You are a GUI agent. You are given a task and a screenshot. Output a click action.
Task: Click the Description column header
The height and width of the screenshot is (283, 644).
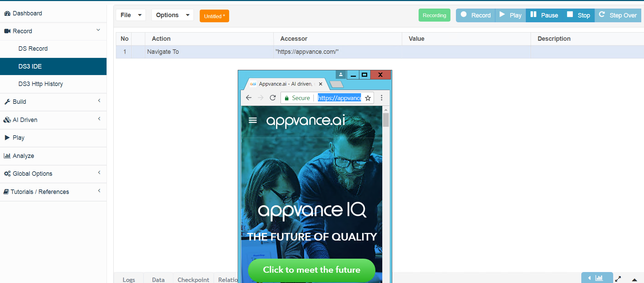pos(587,39)
